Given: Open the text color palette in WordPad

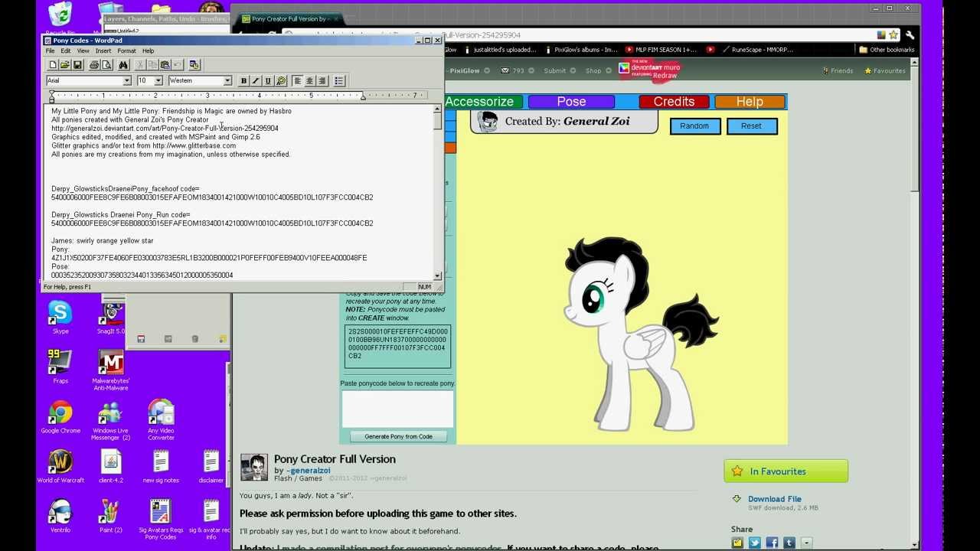Looking at the screenshot, I should pos(281,81).
